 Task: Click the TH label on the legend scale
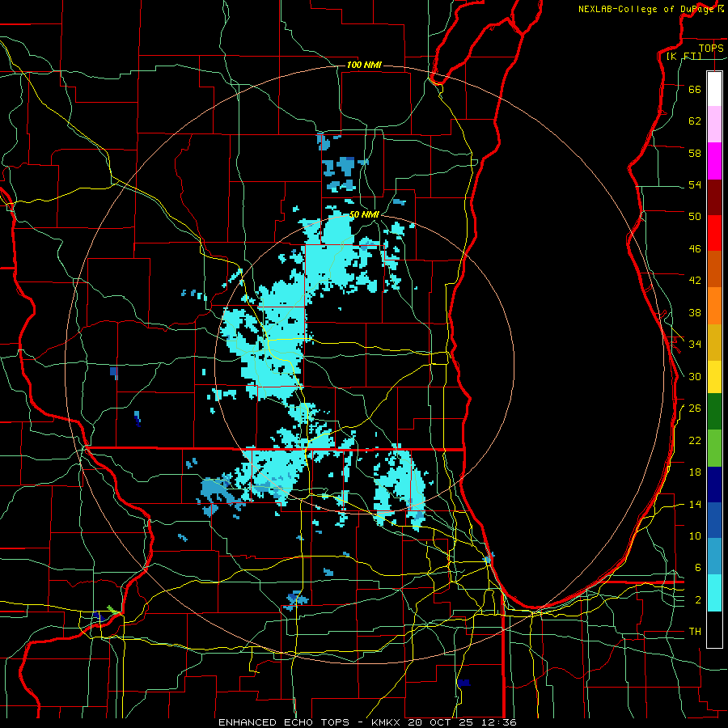point(695,632)
